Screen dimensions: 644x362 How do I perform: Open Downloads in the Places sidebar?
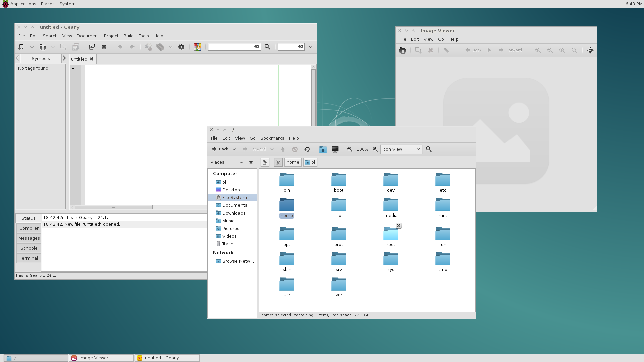coord(232,213)
